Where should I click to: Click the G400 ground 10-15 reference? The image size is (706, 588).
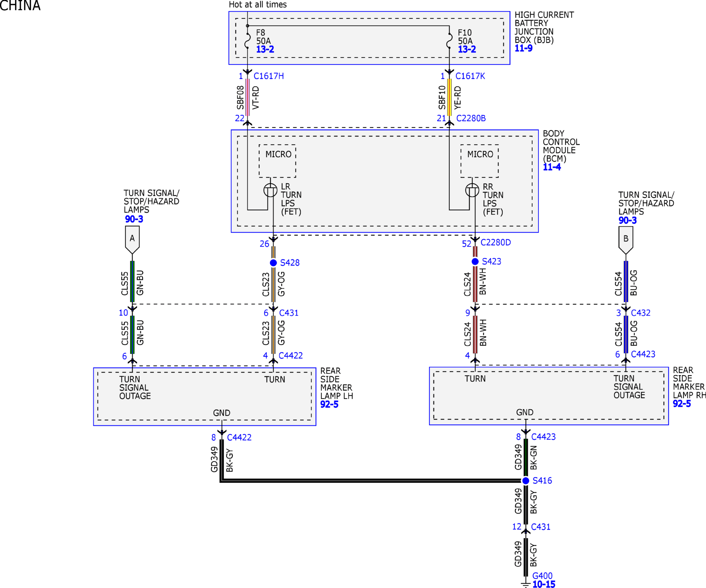[x=544, y=584]
